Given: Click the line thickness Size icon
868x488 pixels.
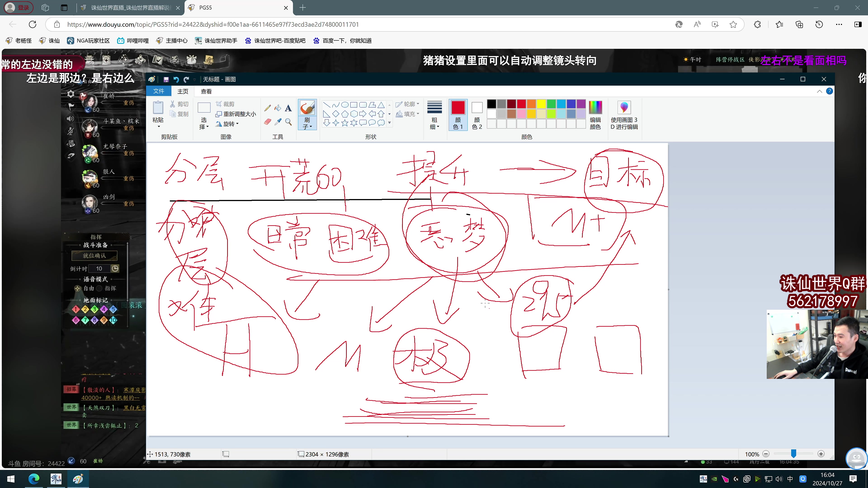Looking at the screenshot, I should pyautogui.click(x=434, y=107).
